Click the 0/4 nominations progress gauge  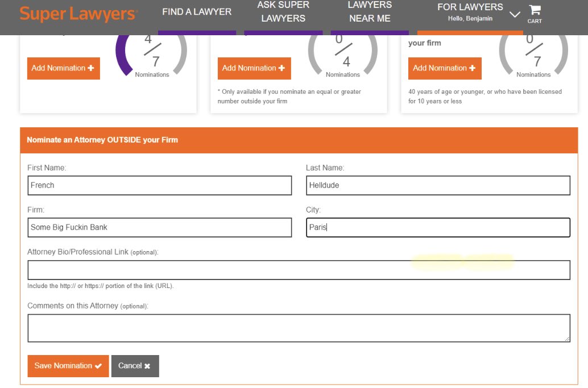(x=342, y=56)
